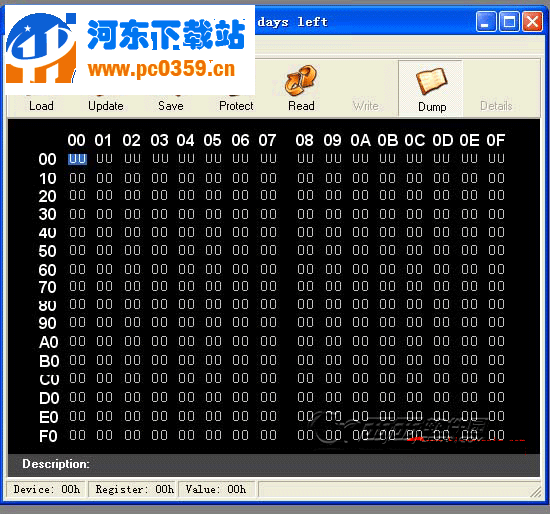Click the window resize grip
The width and height of the screenshot is (550, 514).
tap(536, 492)
